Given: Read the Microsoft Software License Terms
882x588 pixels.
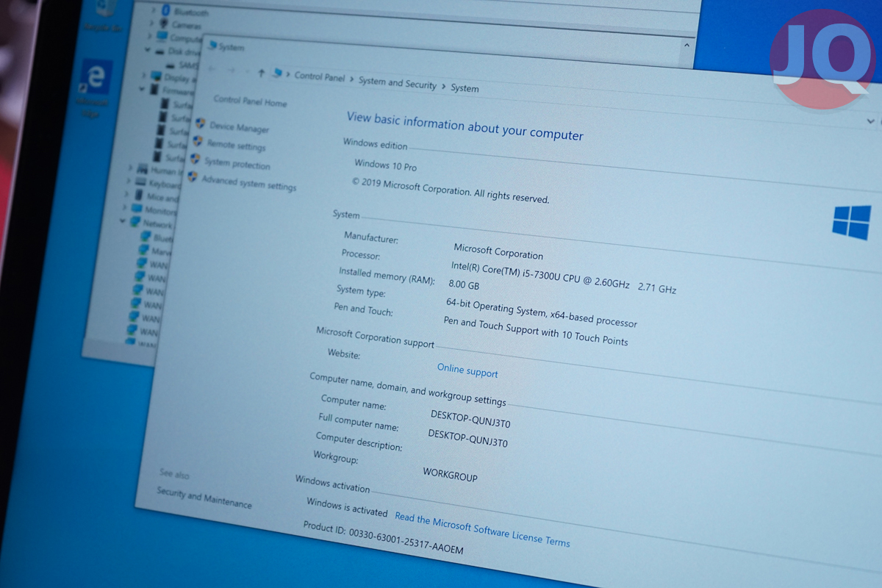Looking at the screenshot, I should click(482, 529).
